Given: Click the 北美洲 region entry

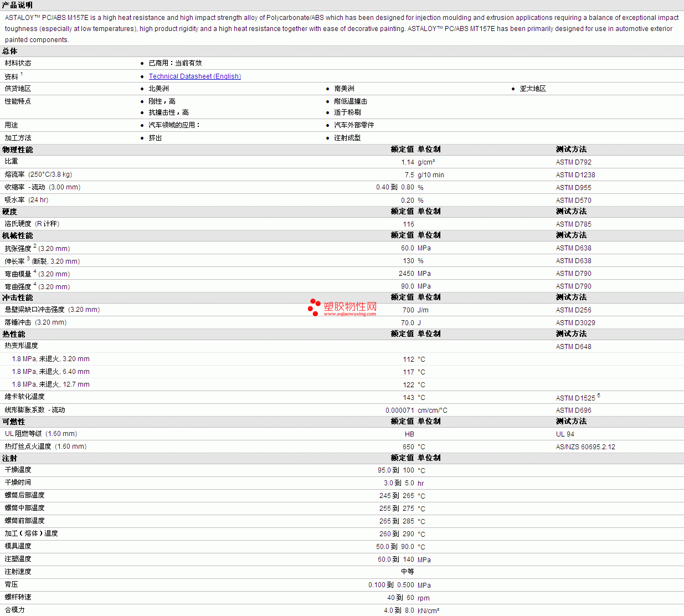Looking at the screenshot, I should point(158,89).
